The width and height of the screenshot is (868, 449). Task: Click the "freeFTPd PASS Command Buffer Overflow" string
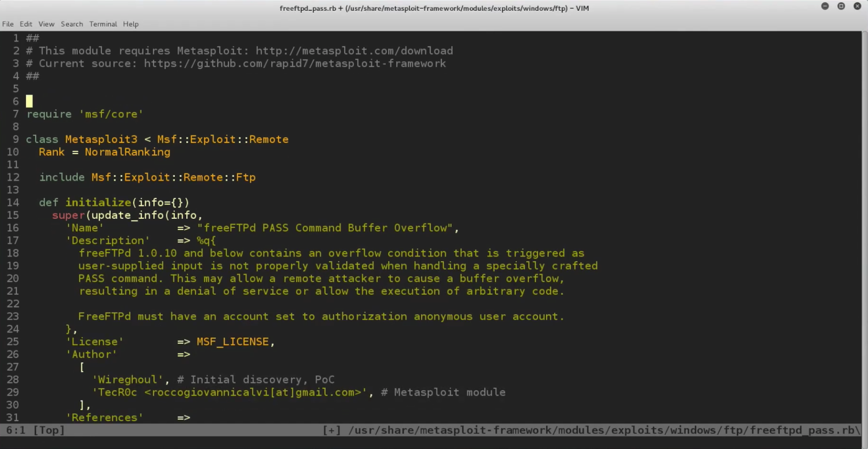tap(325, 228)
